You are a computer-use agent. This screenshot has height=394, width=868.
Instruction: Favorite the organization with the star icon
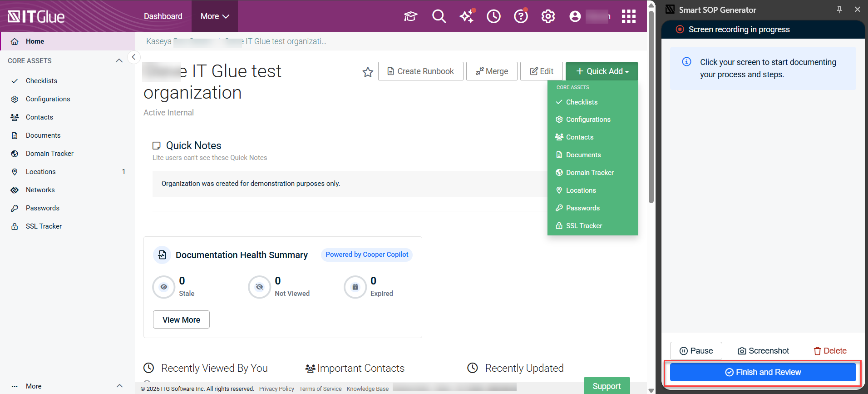click(x=368, y=72)
